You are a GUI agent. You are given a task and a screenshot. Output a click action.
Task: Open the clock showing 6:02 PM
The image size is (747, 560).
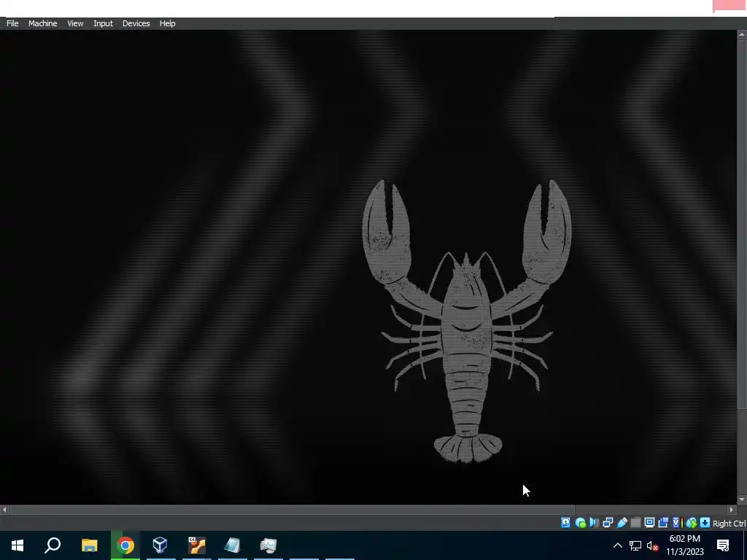pos(684,545)
